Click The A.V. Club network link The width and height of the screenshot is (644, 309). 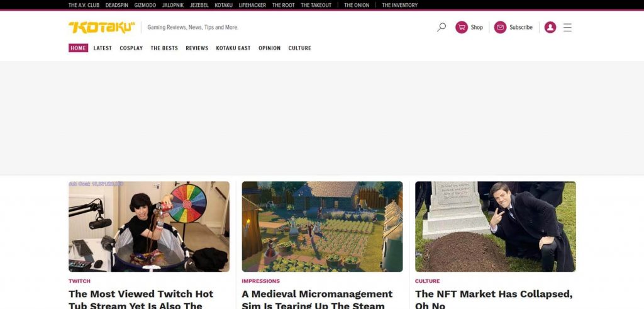coord(84,5)
